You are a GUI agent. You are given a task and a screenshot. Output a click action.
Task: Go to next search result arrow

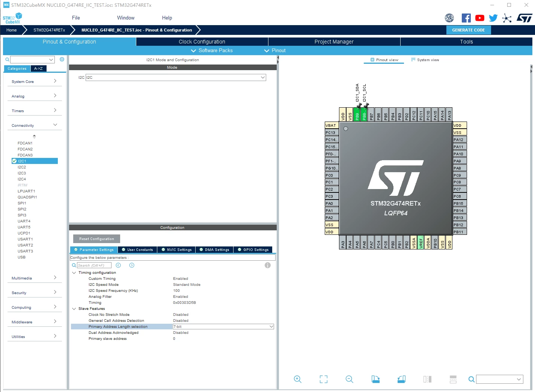[x=132, y=265]
